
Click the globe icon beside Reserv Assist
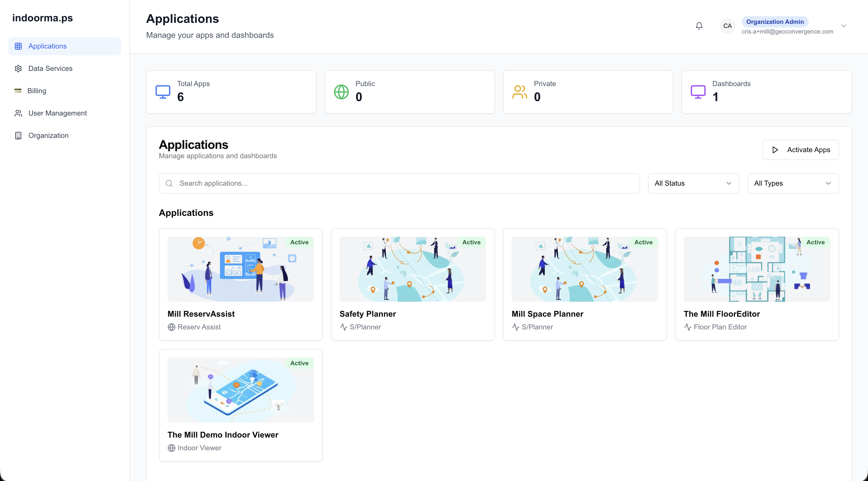[172, 327]
